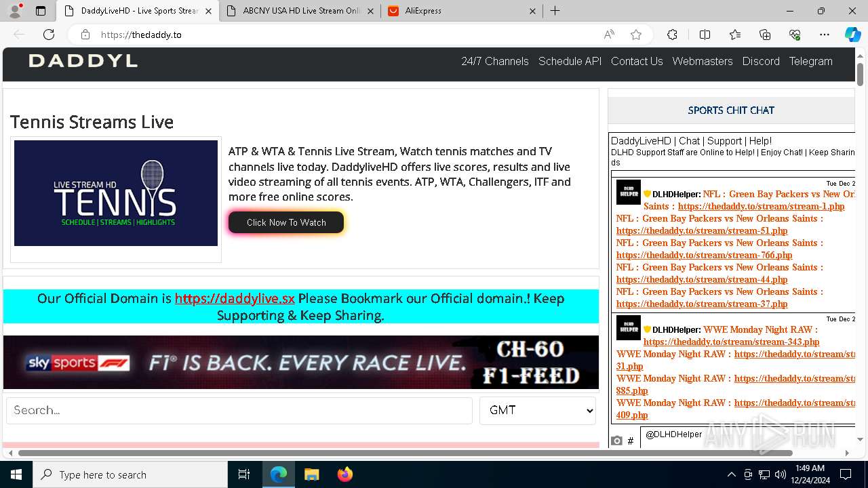
Task: Open the Webmasters menu item
Action: [703, 61]
